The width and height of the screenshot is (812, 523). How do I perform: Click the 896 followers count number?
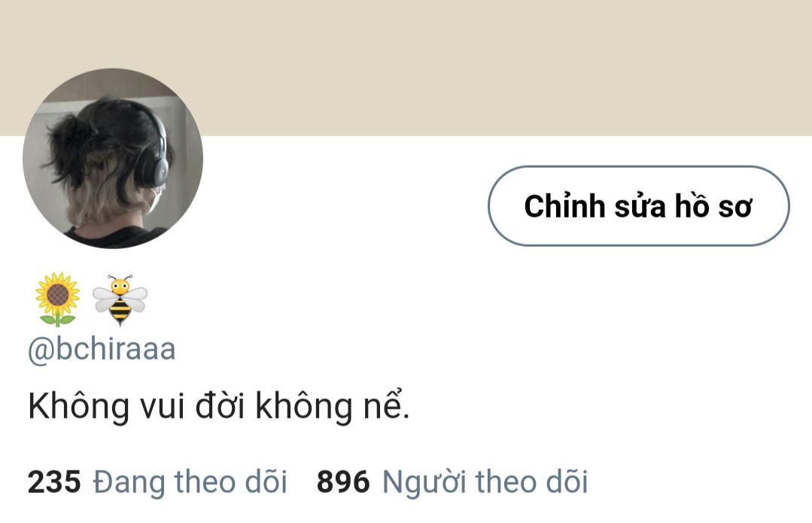pyautogui.click(x=343, y=482)
